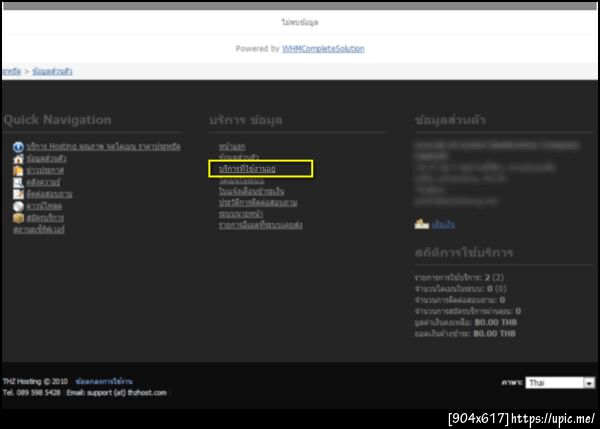Image resolution: width=600 pixels, height=429 pixels.
Task: Open the สมัครบริการ order link
Action: point(45,218)
